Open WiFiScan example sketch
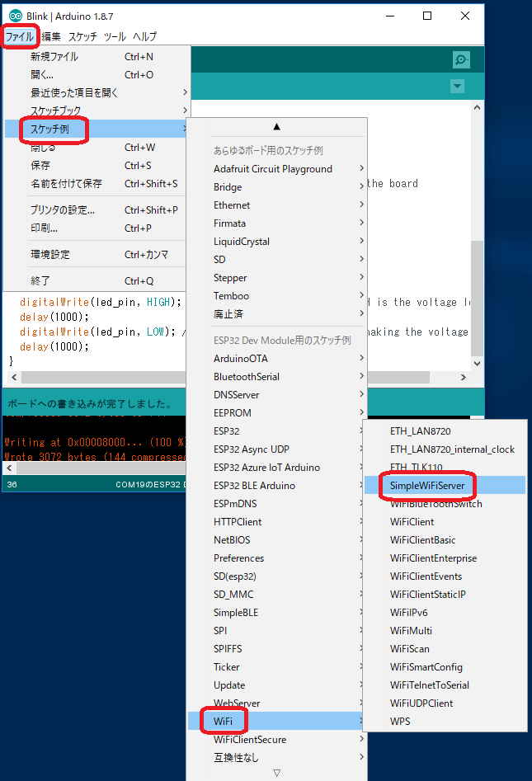Viewport: 532px width, 781px height. [445, 649]
